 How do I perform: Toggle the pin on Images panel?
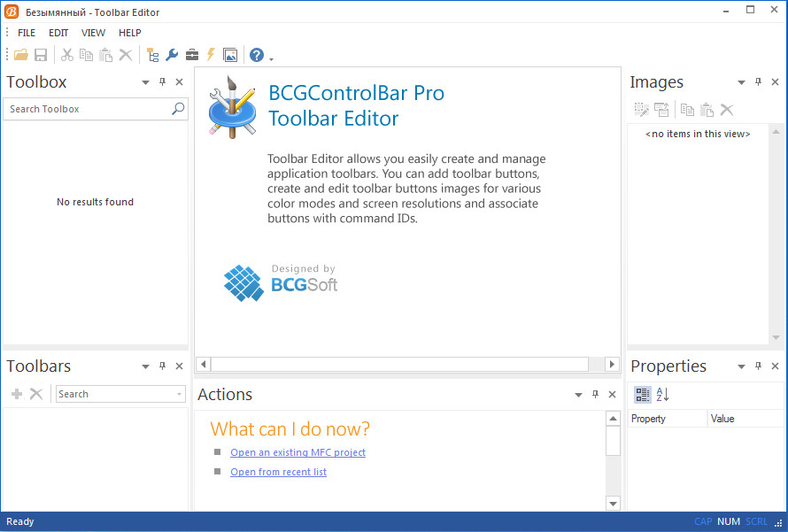759,82
